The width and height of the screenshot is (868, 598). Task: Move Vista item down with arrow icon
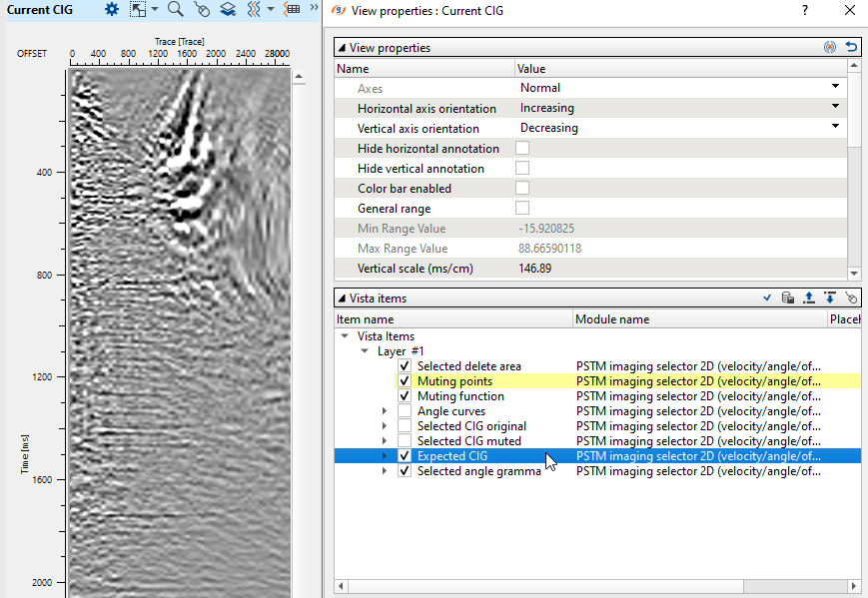[x=829, y=298]
